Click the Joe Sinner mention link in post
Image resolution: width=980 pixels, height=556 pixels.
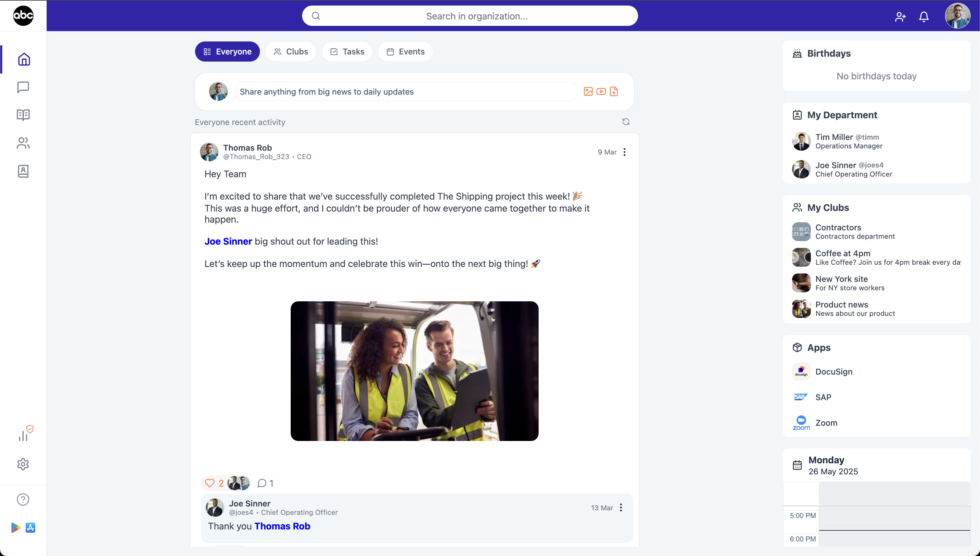pos(228,241)
